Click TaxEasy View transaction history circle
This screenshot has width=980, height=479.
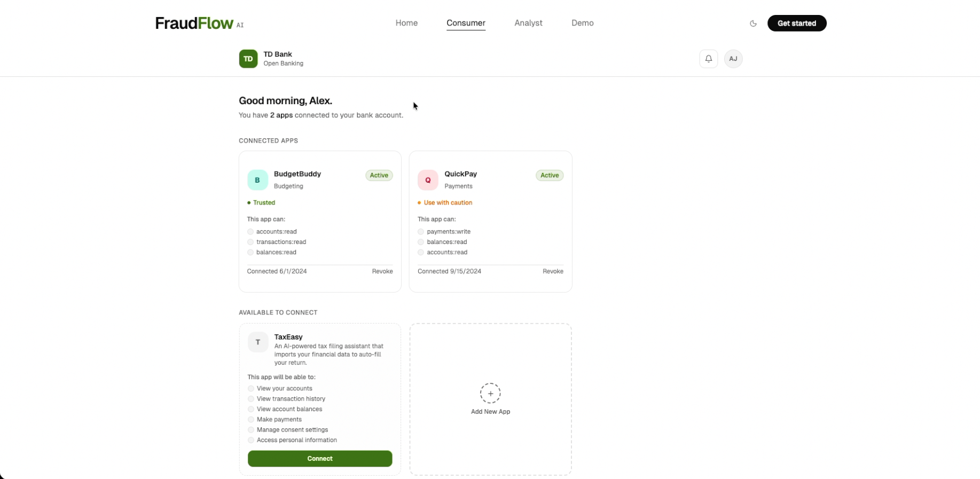pos(251,399)
